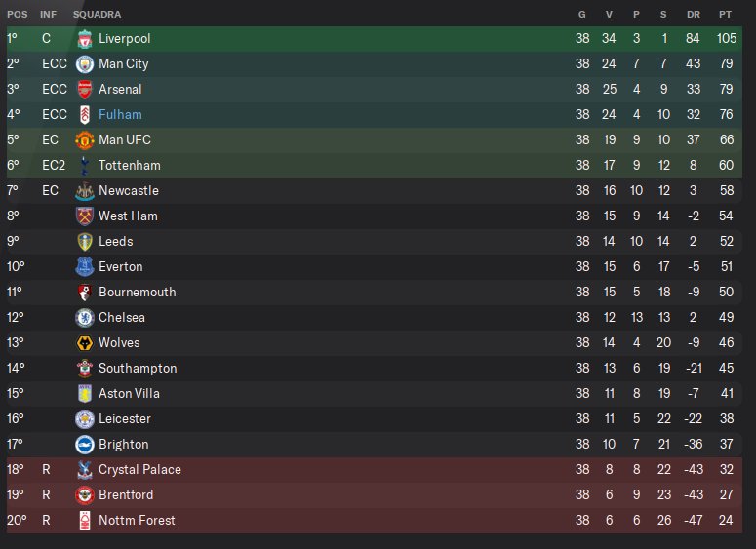Click the Chelsea crest icon
The height and width of the screenshot is (549, 756).
pyautogui.click(x=85, y=317)
